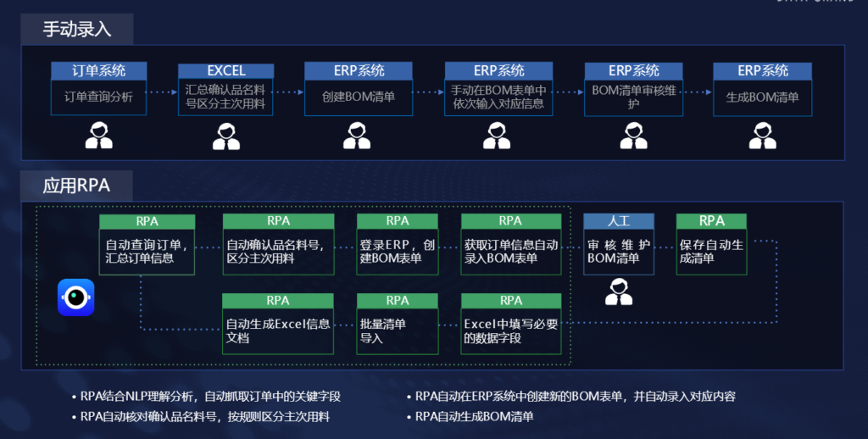Click person icon below 人工 审核维护 box
The width and height of the screenshot is (868, 439).
pyautogui.click(x=618, y=292)
